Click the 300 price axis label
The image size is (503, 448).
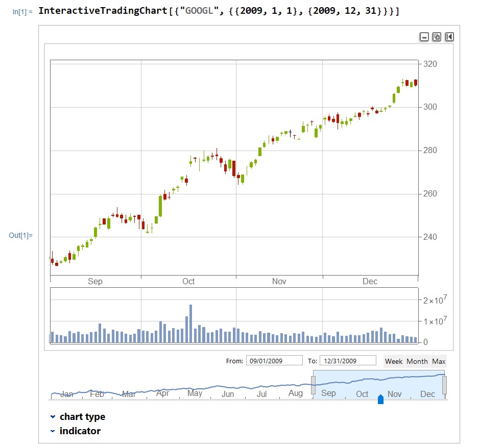[430, 107]
